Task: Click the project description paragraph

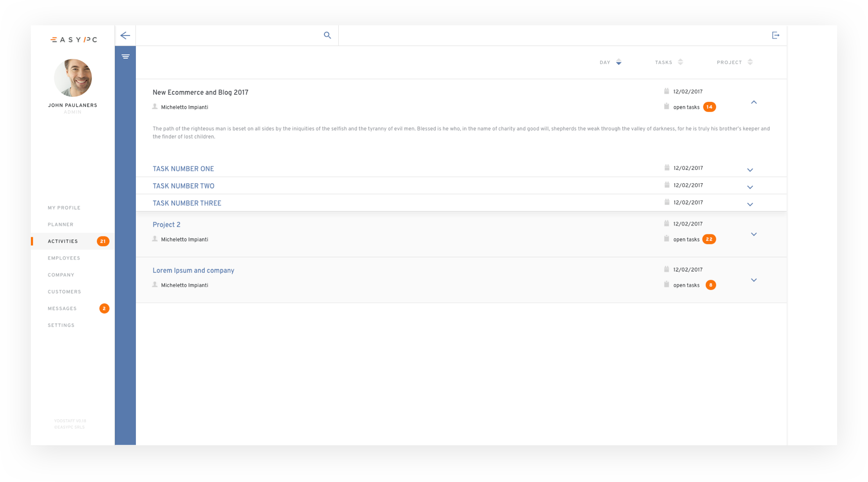Action: (x=461, y=133)
